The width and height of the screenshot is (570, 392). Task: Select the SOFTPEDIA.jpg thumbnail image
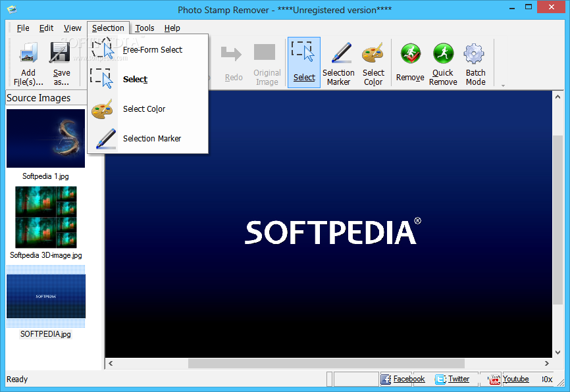point(46,297)
